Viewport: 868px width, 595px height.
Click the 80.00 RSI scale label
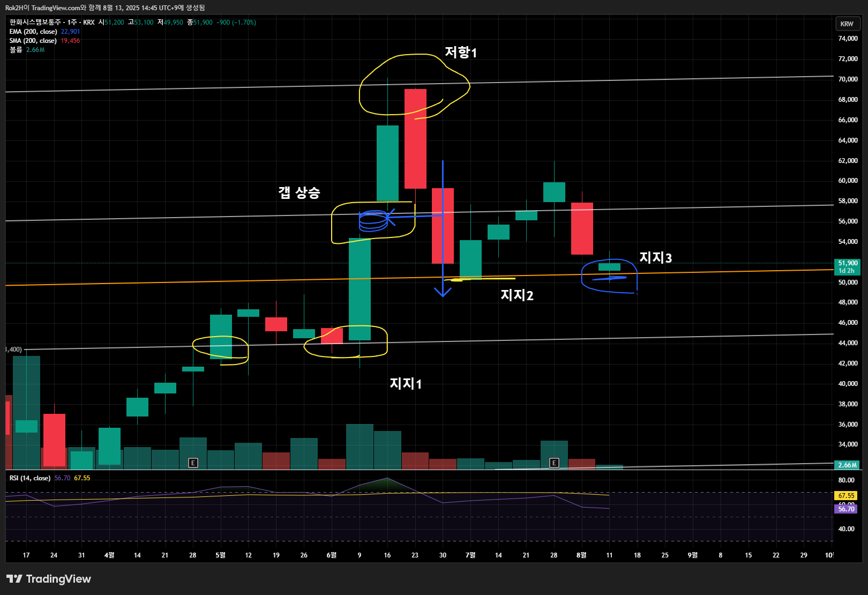847,480
